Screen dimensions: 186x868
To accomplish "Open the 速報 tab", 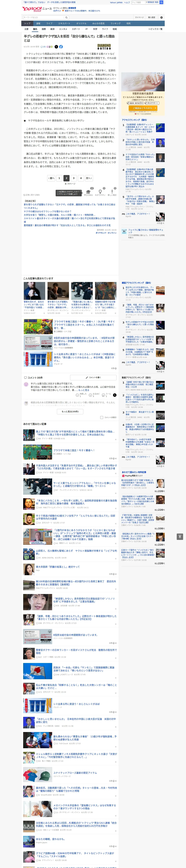I will coord(38,24).
